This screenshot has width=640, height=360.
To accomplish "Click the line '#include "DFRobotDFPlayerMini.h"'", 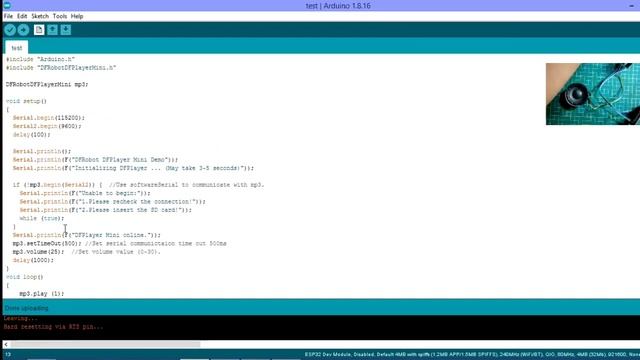I will point(61,68).
